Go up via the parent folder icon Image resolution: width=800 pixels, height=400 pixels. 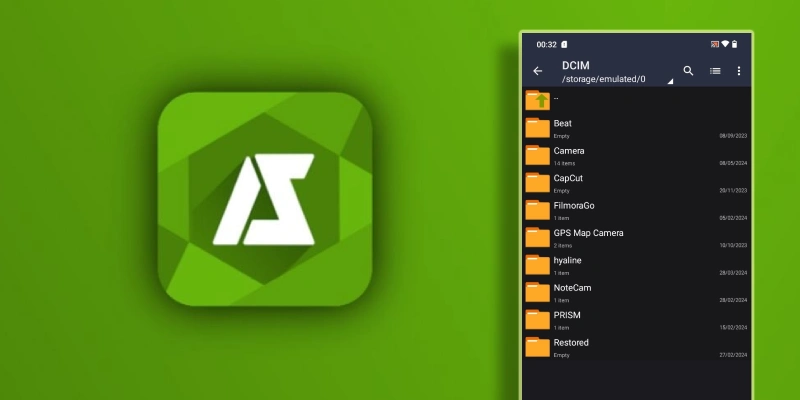pyautogui.click(x=538, y=100)
